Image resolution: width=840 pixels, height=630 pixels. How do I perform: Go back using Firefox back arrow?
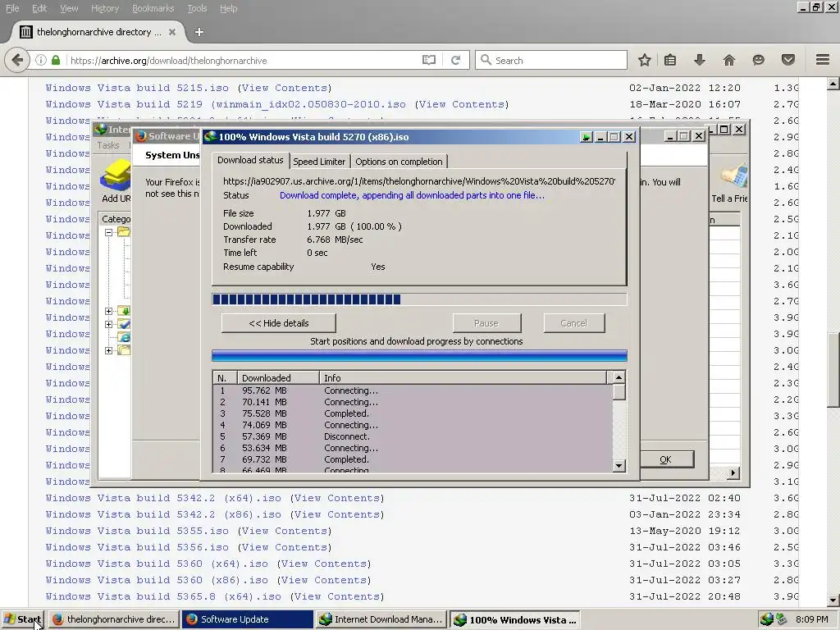17,60
